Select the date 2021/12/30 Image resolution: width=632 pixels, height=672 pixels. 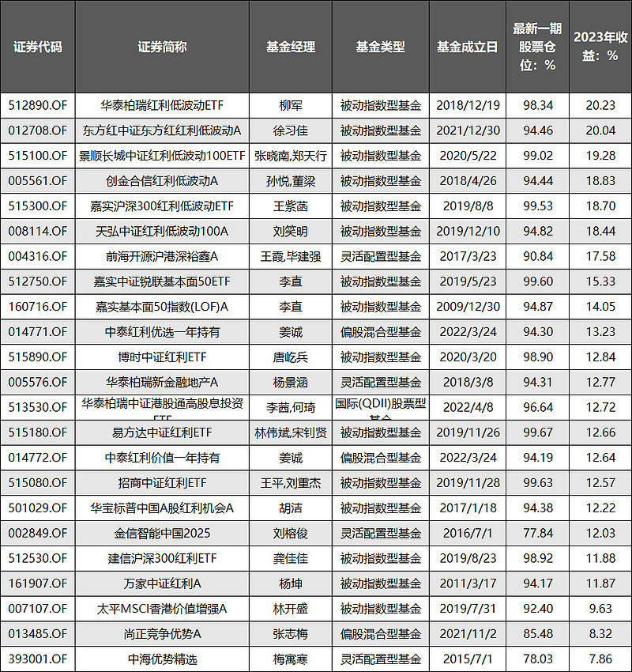(468, 130)
